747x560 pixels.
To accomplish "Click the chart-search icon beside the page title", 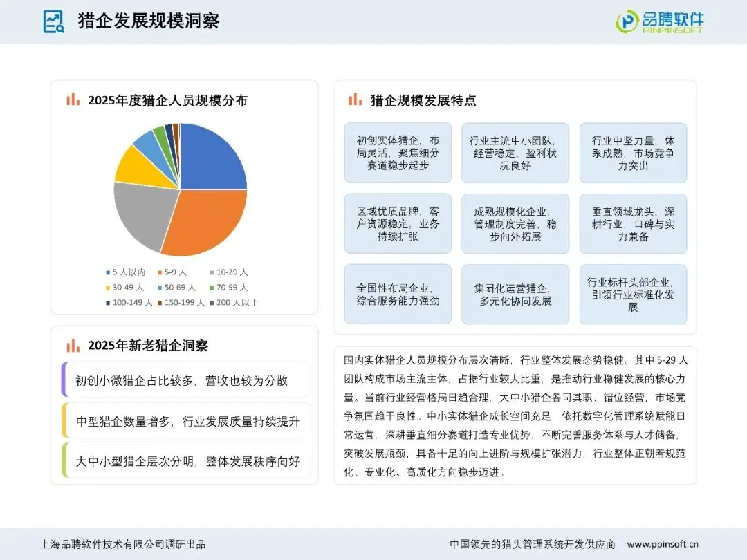I will click(x=53, y=21).
